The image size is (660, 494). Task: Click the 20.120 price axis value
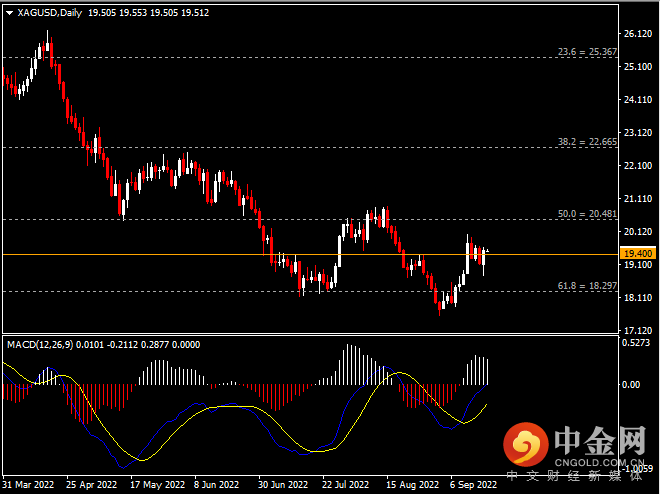pos(638,231)
